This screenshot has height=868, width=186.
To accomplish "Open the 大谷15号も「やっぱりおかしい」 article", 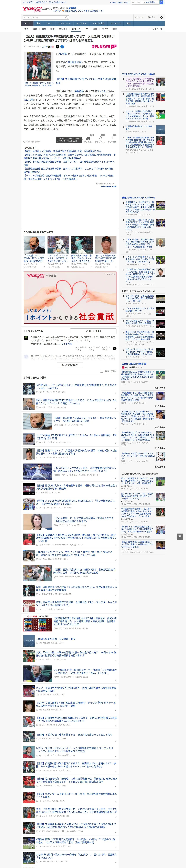I will (76, 387).
